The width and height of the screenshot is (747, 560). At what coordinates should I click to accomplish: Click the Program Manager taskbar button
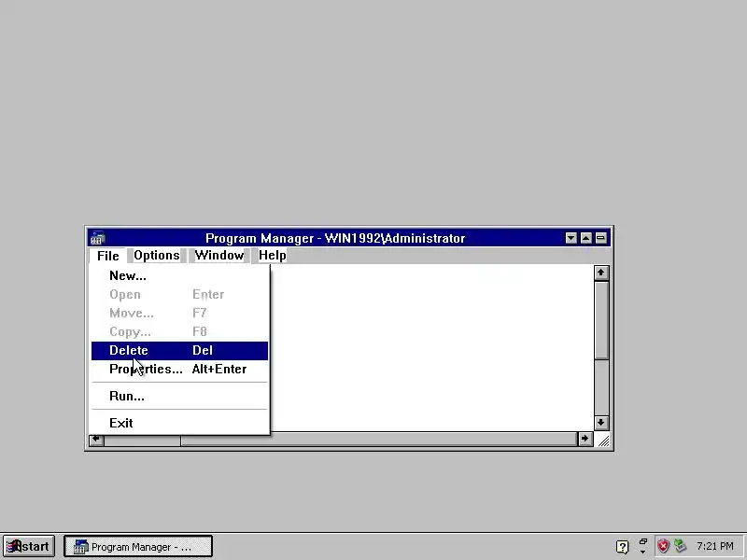(138, 547)
